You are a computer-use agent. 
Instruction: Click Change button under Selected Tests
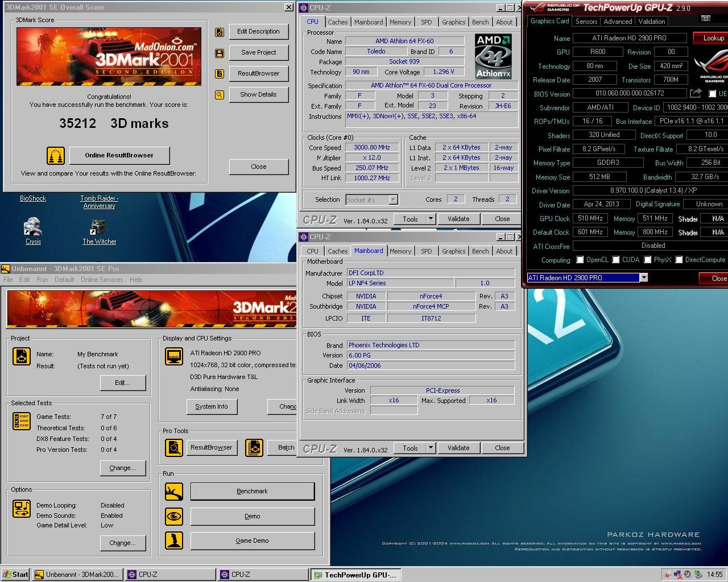click(122, 468)
